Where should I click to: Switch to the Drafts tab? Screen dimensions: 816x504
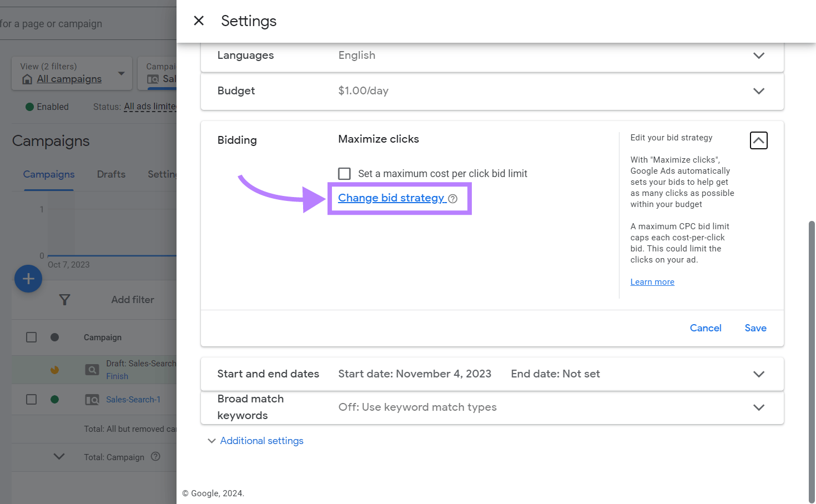pyautogui.click(x=110, y=174)
